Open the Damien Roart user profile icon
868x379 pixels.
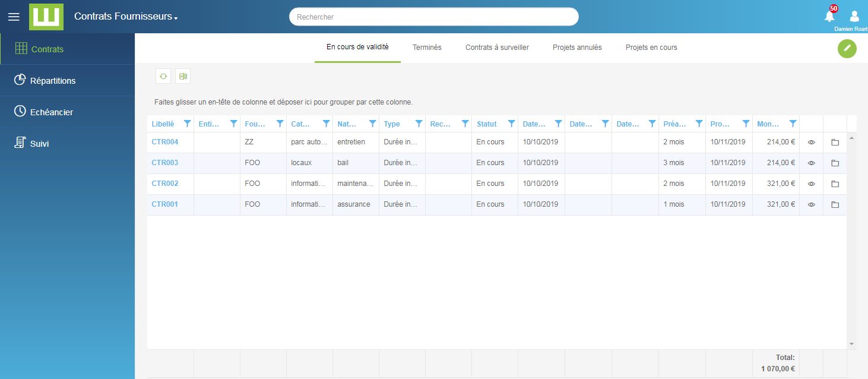854,16
